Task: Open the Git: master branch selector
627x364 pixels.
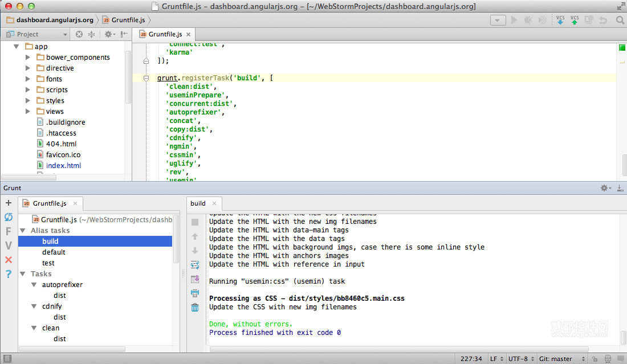Action: pos(562,359)
